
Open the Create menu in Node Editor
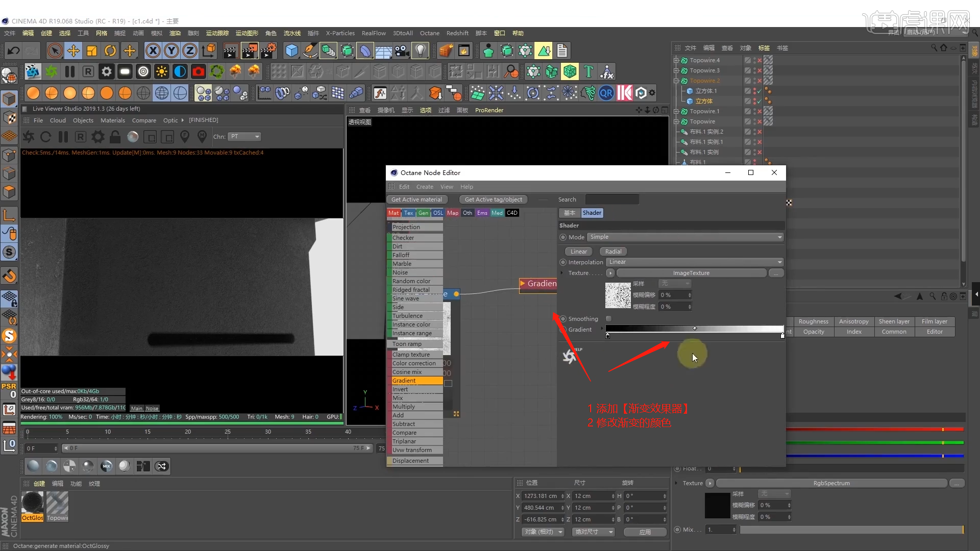[425, 187]
